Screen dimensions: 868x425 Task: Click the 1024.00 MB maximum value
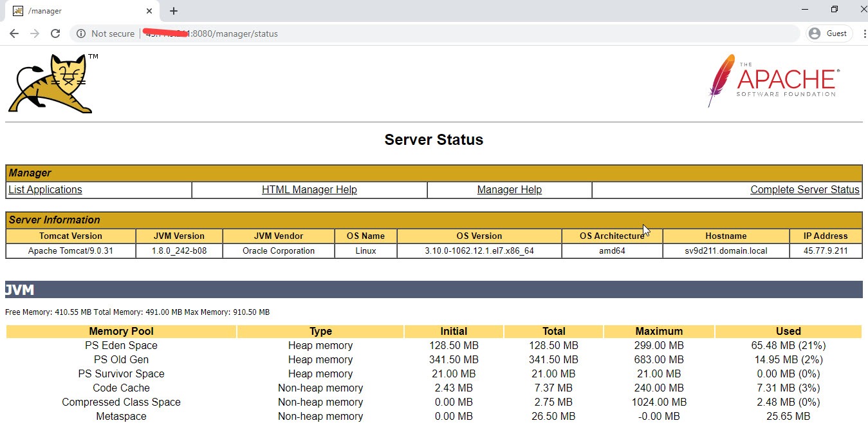pos(659,402)
